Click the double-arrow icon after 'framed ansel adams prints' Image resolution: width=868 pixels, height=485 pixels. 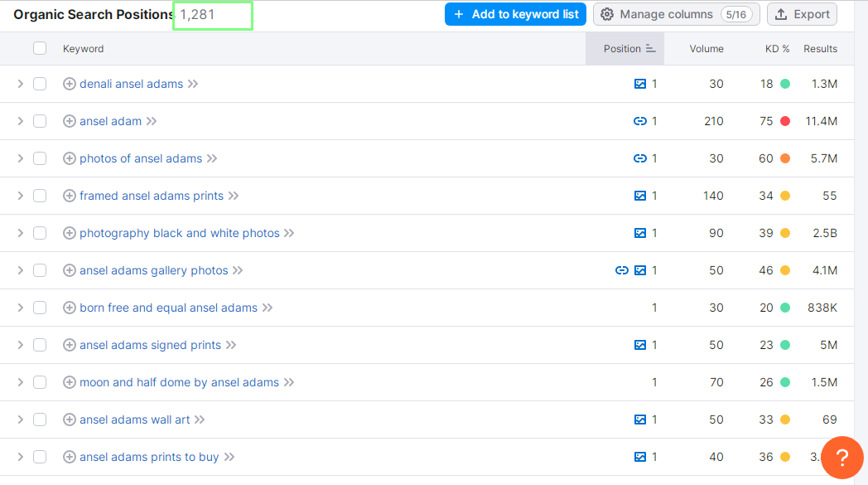point(234,196)
